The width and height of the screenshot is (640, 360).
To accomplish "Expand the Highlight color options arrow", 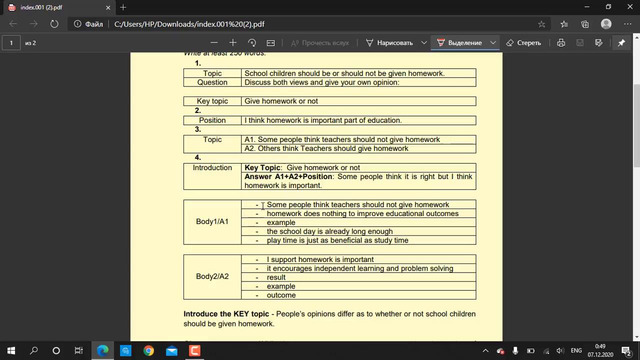I will pos(493,42).
